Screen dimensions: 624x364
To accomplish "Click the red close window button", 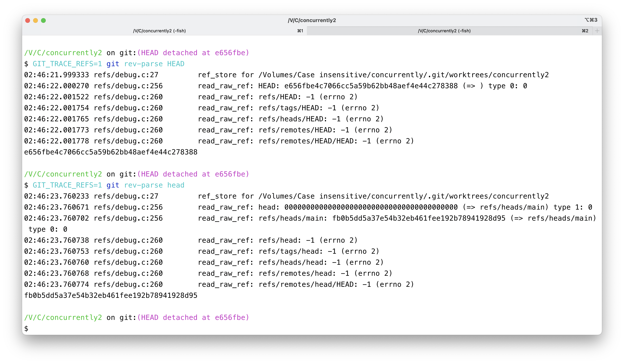I will click(28, 20).
